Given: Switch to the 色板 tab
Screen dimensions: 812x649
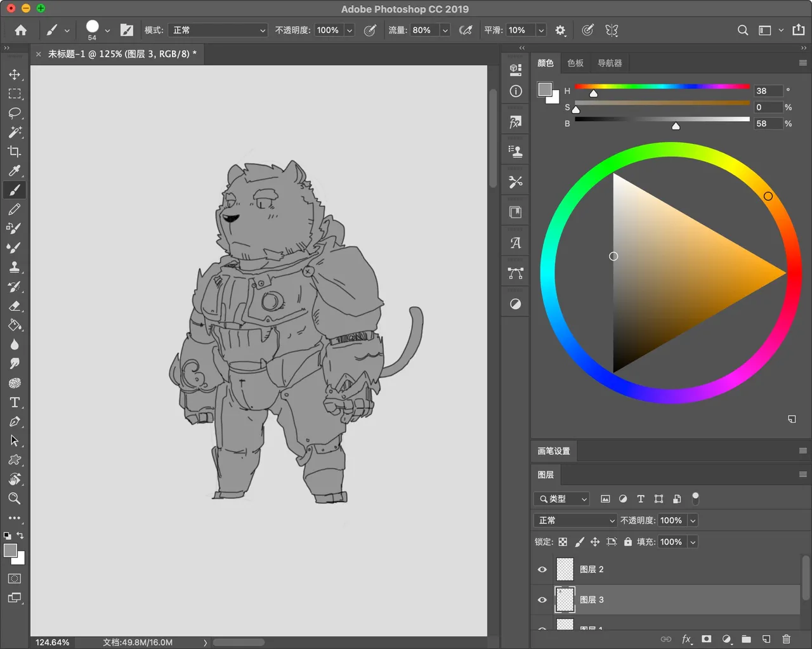Looking at the screenshot, I should pyautogui.click(x=575, y=63).
